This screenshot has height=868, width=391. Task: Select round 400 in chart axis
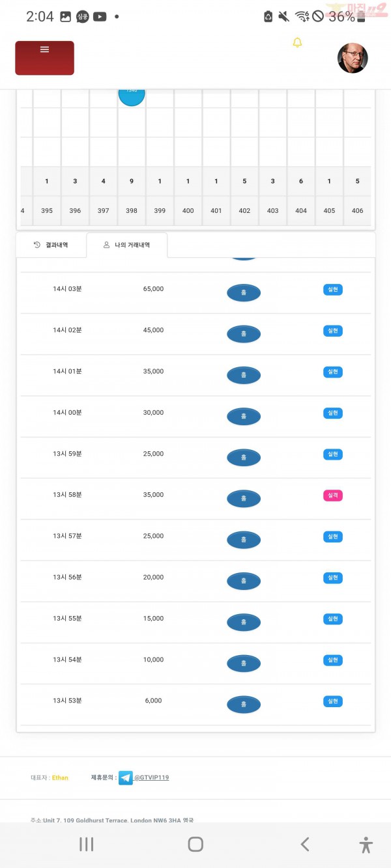(188, 211)
